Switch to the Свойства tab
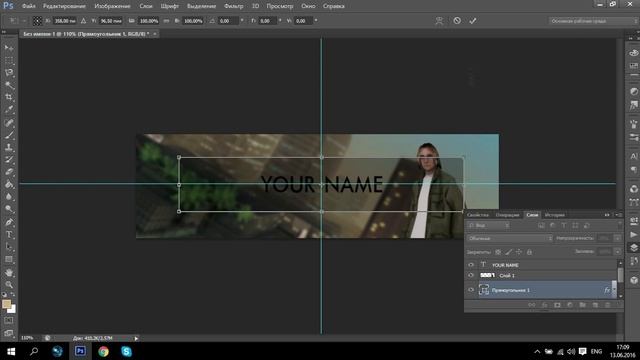 (x=478, y=215)
